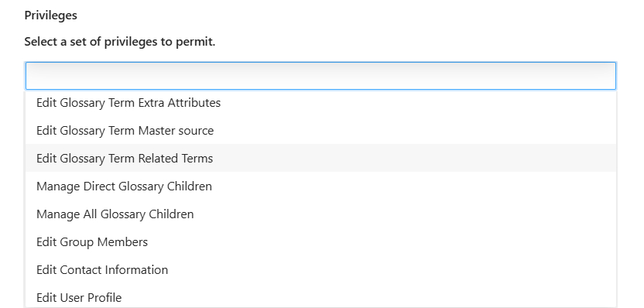Grant the Related Terms editing privilege

coord(320,158)
